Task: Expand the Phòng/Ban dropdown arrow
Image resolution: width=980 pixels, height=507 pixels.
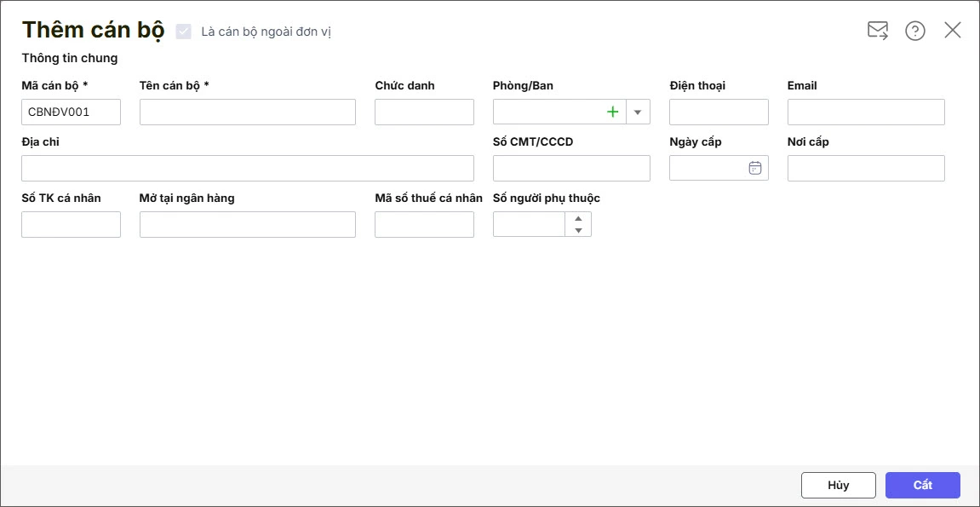Action: pos(638,112)
